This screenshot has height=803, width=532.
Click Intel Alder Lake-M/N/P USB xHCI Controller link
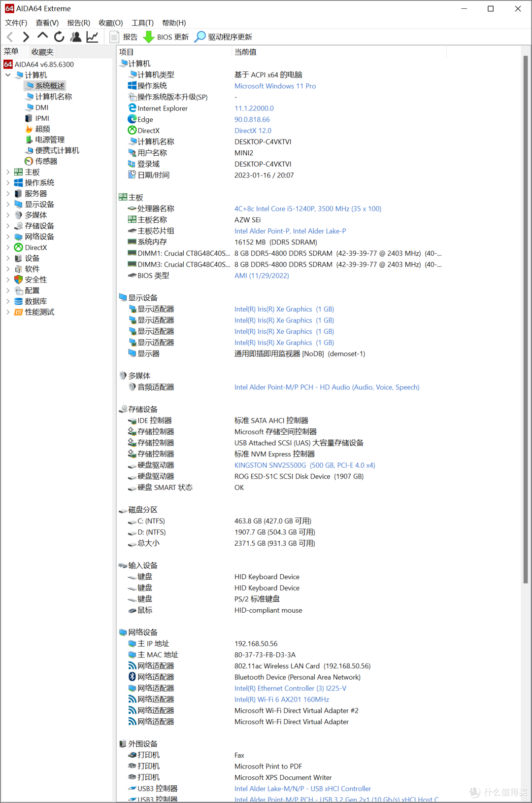pyautogui.click(x=302, y=789)
